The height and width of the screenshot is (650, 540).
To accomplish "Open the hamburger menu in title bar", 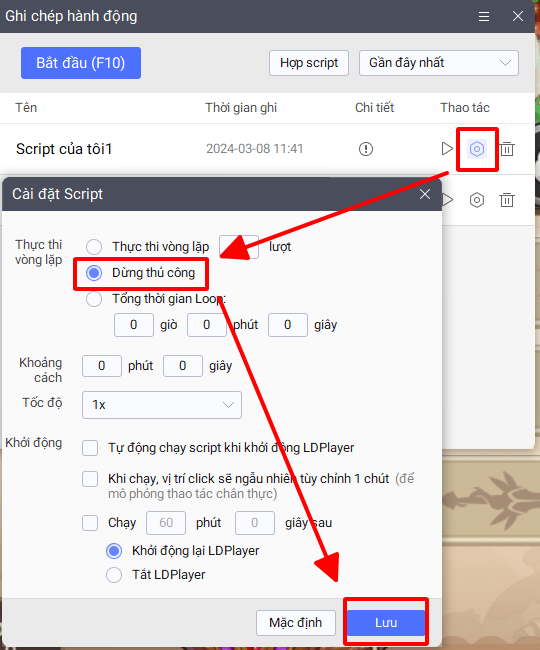I will 484,16.
